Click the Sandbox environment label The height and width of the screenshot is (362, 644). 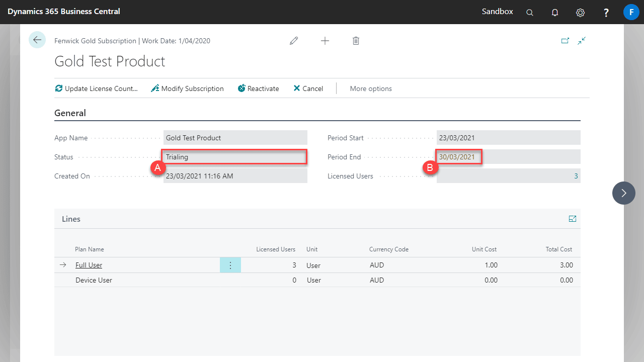498,12
